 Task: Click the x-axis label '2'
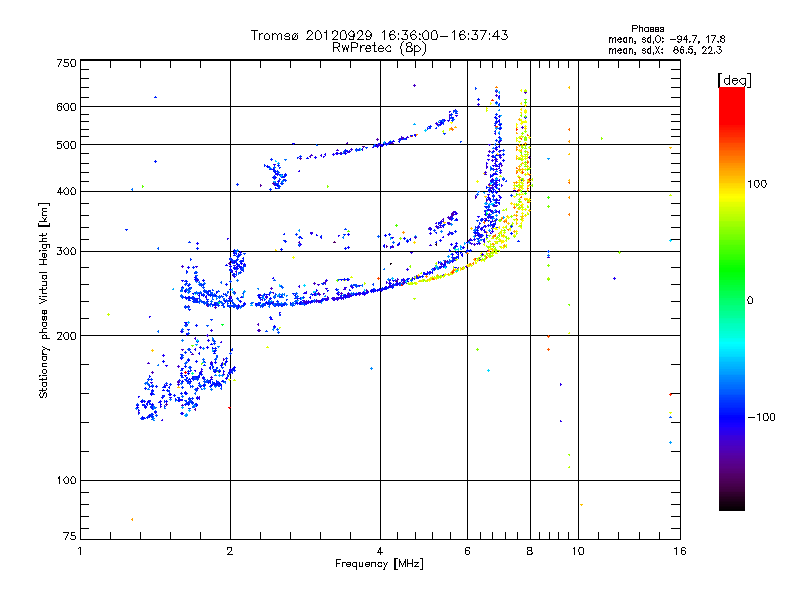pos(230,551)
